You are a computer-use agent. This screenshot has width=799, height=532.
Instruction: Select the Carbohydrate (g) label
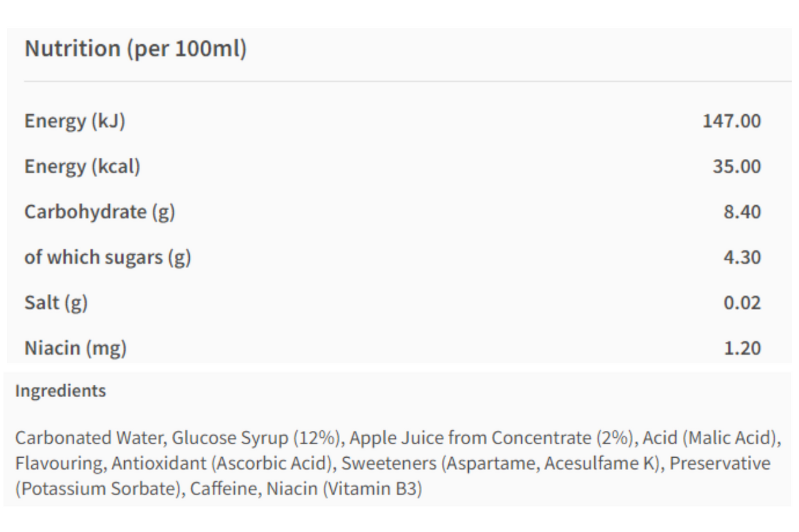coord(100,212)
